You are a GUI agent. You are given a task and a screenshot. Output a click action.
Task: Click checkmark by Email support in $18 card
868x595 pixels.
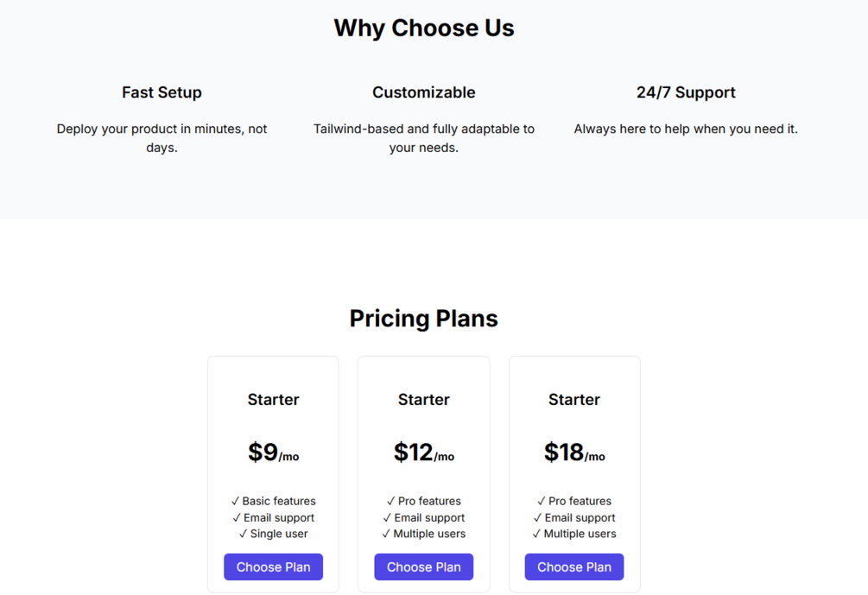(x=537, y=517)
